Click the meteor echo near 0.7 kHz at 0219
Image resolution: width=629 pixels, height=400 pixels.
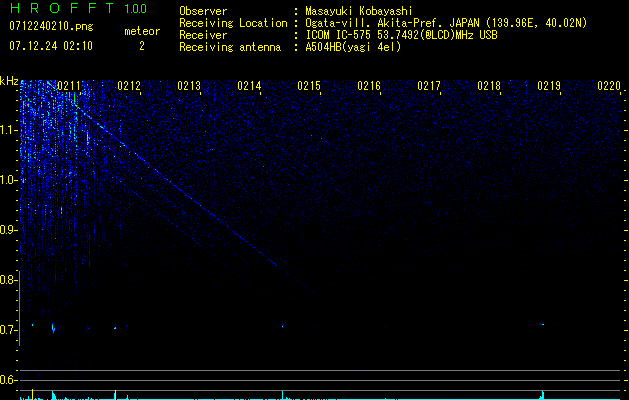tap(542, 324)
